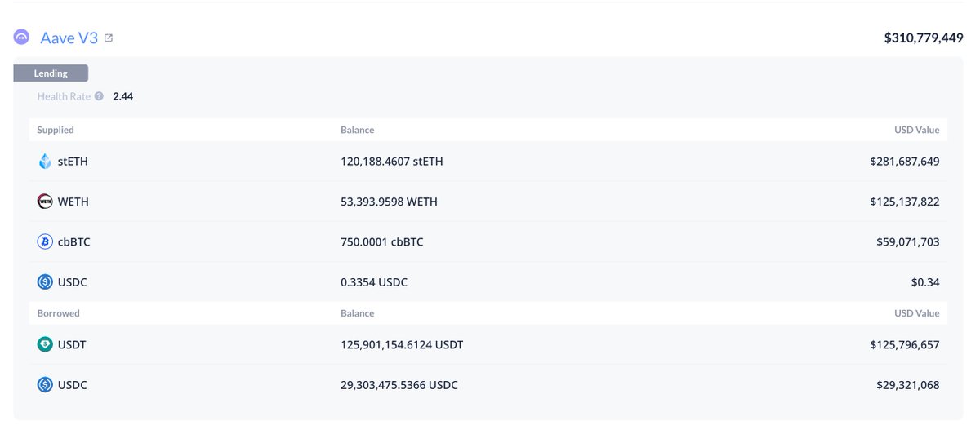Click the balance 750.0001 cbBTC

[382, 241]
